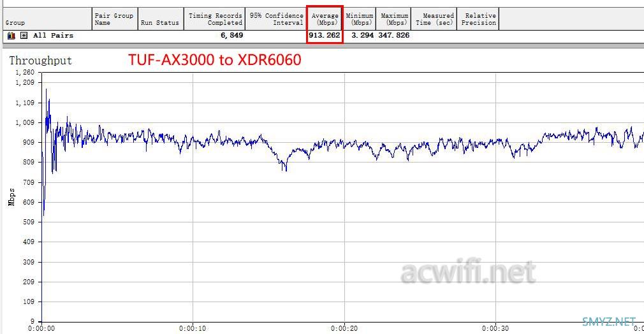Screen dimensions: 644x334
Task: Click the Minimum (Mbps) column header
Action: (x=360, y=19)
